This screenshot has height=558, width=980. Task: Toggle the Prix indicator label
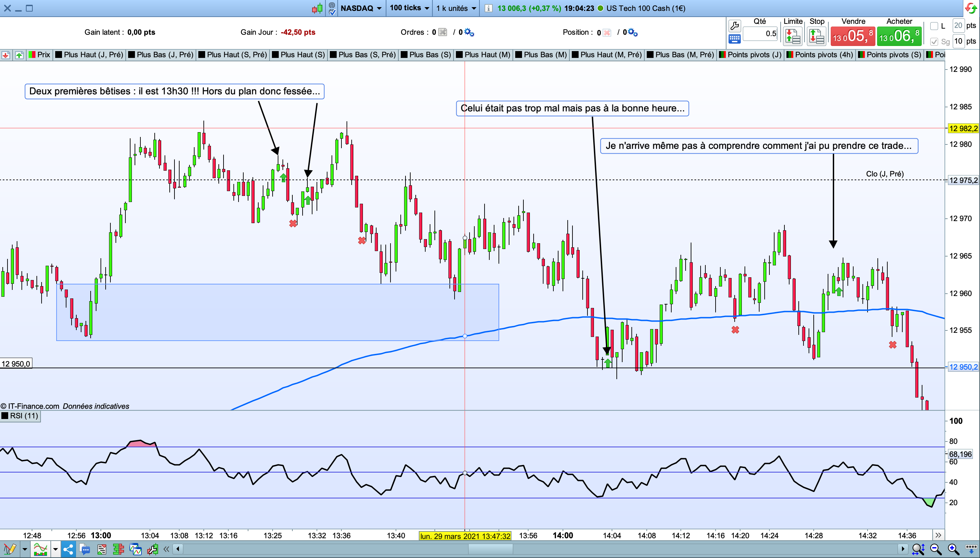[x=40, y=55]
